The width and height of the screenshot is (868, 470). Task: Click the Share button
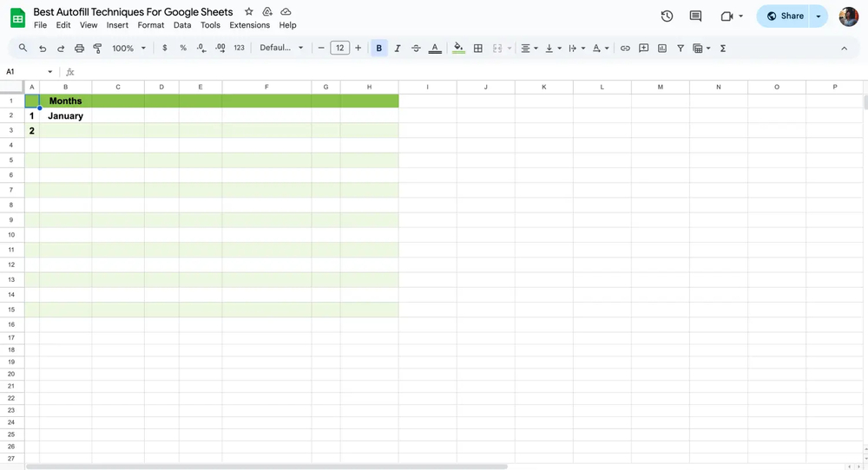point(785,16)
